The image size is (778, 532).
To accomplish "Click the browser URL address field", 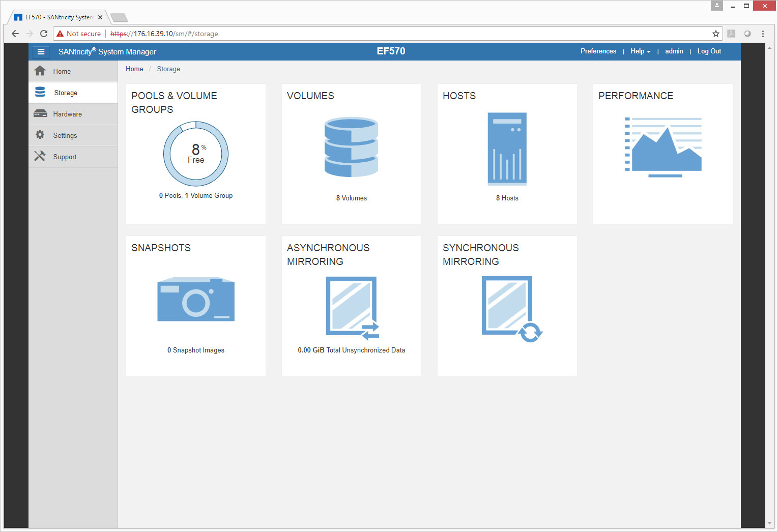I will point(407,34).
